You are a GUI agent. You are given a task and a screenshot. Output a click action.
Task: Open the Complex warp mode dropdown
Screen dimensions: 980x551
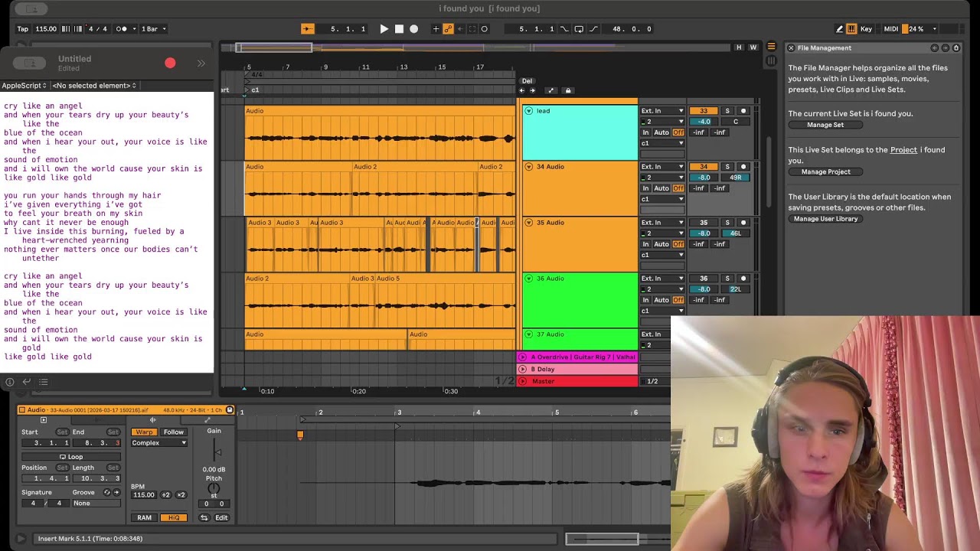tap(159, 443)
